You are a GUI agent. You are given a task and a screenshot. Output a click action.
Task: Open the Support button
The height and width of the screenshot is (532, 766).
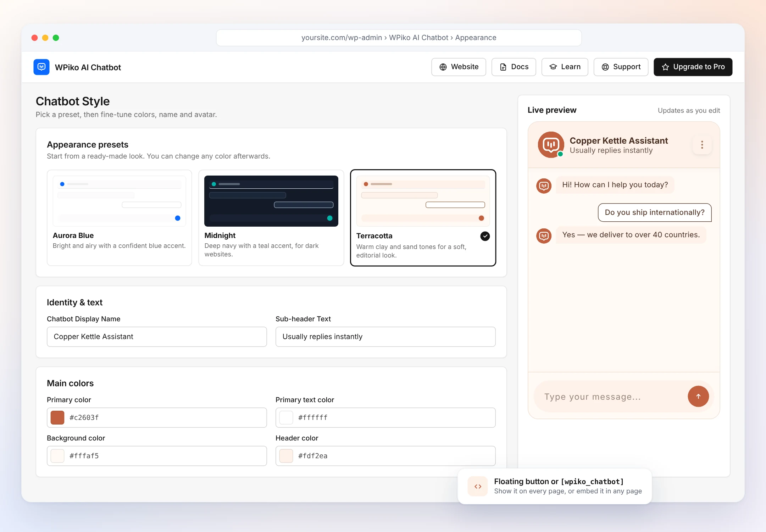click(621, 67)
